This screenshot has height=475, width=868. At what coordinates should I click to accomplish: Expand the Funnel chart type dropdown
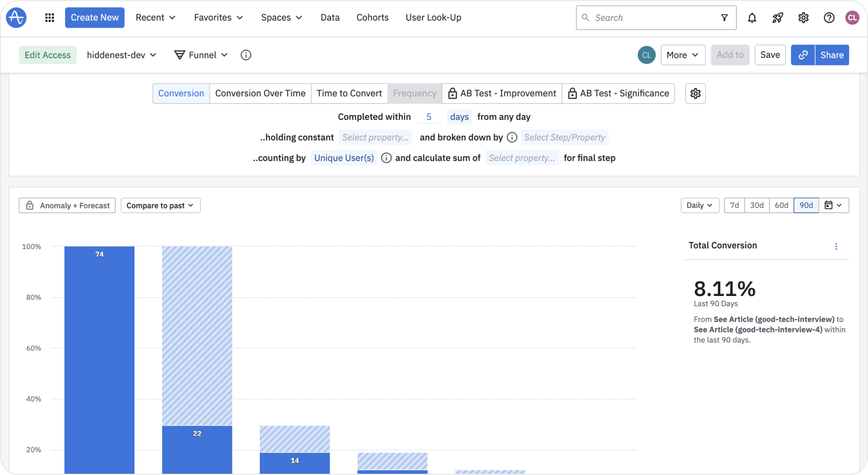click(x=201, y=55)
